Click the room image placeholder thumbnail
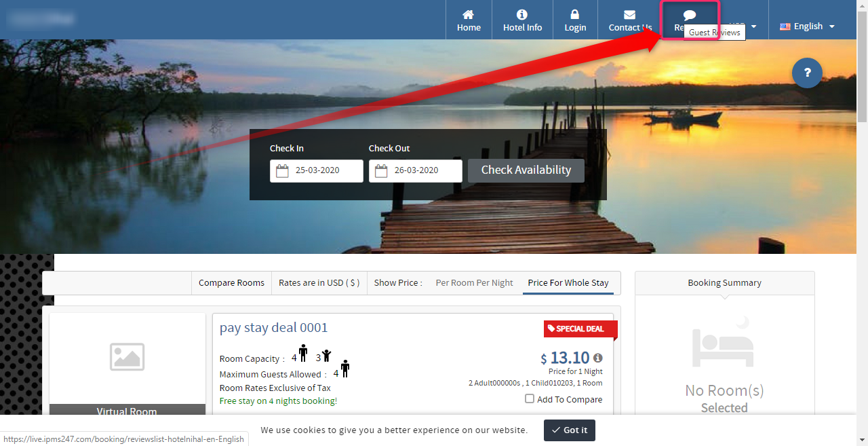This screenshot has height=446, width=868. (x=127, y=356)
